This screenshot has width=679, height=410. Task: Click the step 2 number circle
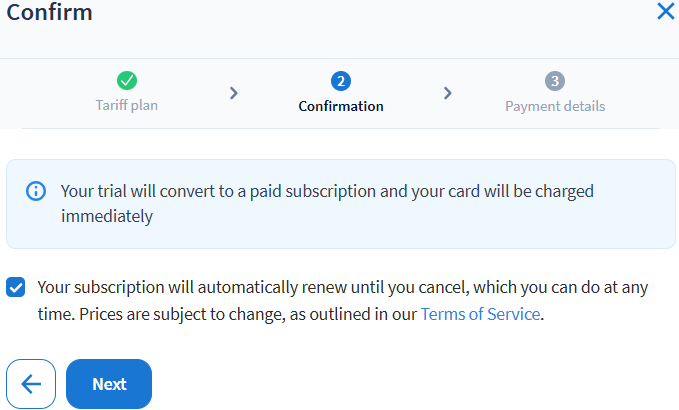point(341,81)
